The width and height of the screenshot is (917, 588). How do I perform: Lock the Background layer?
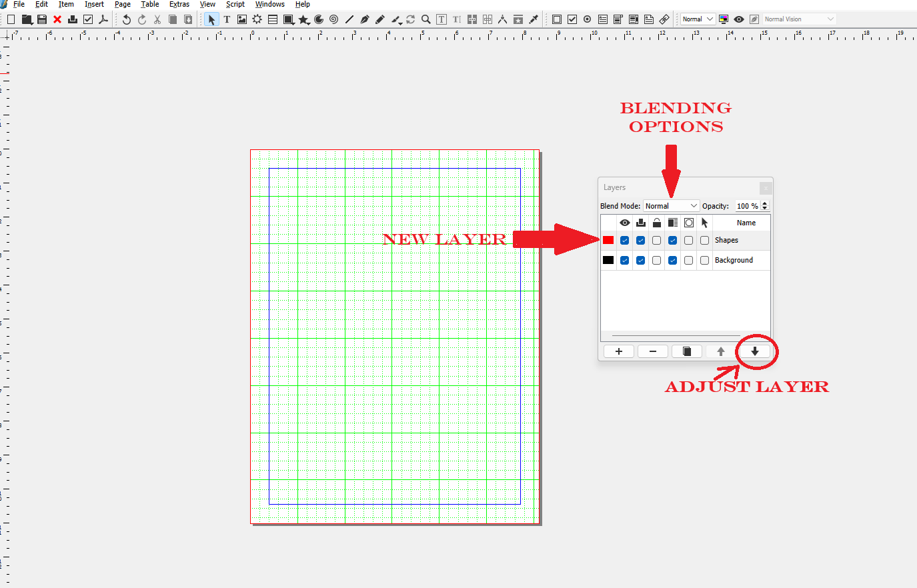click(657, 261)
